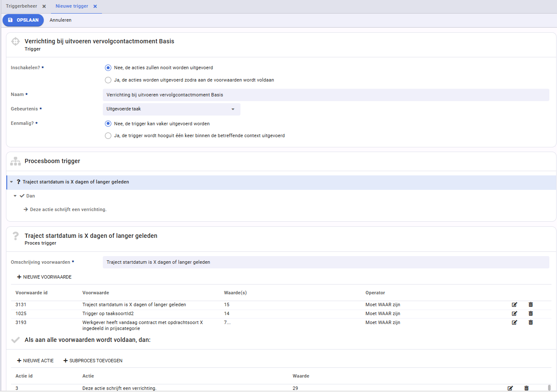Image resolution: width=557 pixels, height=392 pixels.
Task: Edit the Omschrijving voorwaarden field
Action: click(326, 262)
